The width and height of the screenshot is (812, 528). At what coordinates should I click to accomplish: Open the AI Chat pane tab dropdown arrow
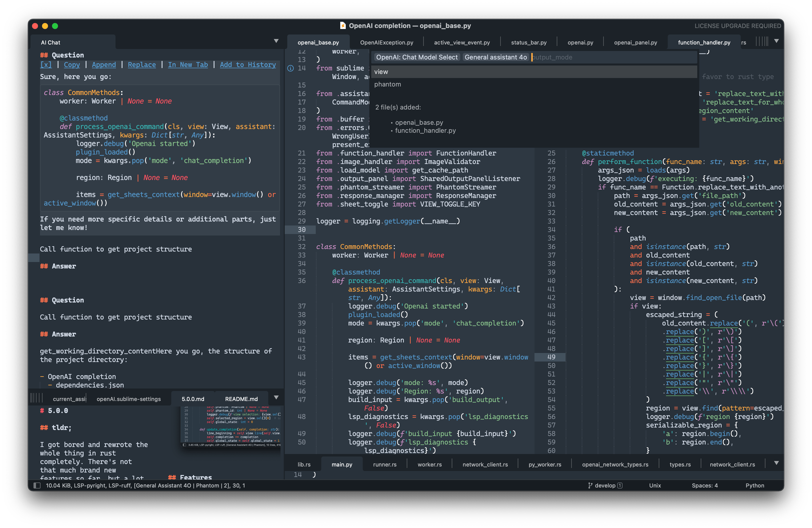point(276,41)
